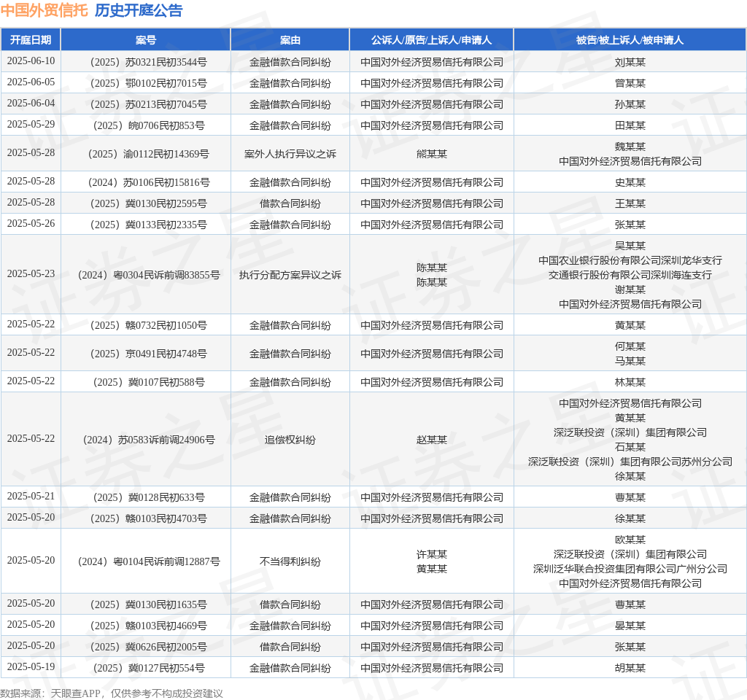Select the 被告/被上诉人/被申请人 column header

click(630, 40)
